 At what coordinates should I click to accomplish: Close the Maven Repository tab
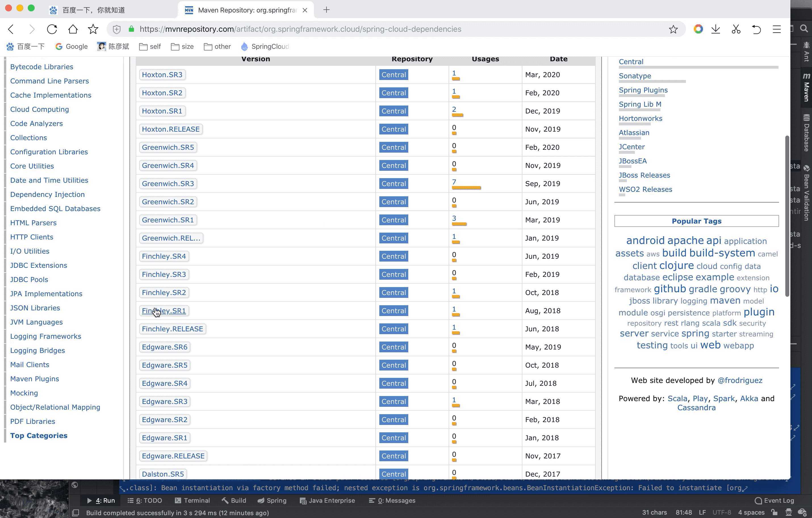(305, 10)
